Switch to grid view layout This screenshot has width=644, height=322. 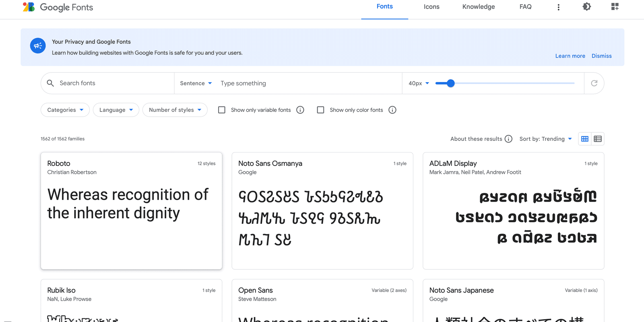coord(585,139)
